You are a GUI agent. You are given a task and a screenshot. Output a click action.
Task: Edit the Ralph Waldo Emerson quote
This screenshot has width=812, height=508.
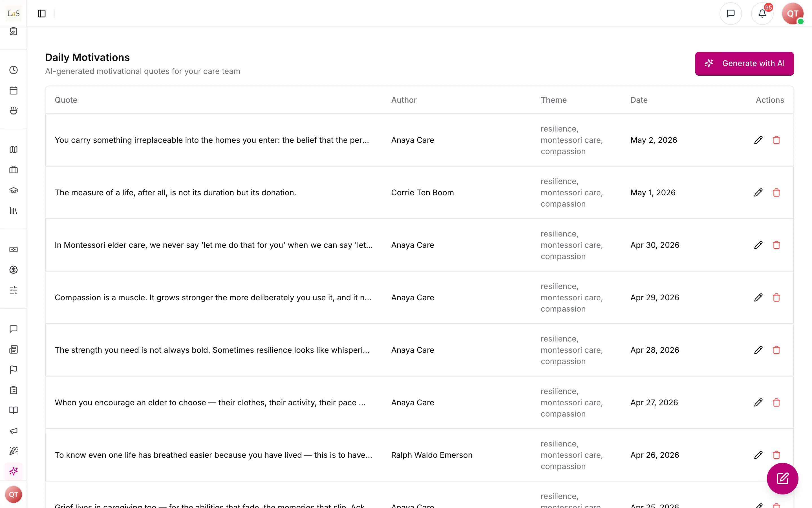[758, 455]
